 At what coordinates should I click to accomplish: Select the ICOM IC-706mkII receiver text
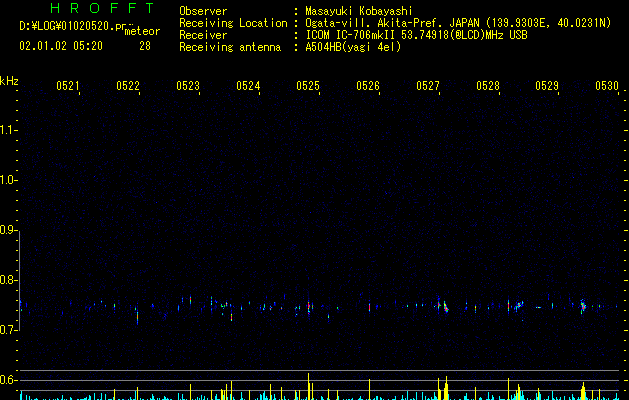coord(416,35)
